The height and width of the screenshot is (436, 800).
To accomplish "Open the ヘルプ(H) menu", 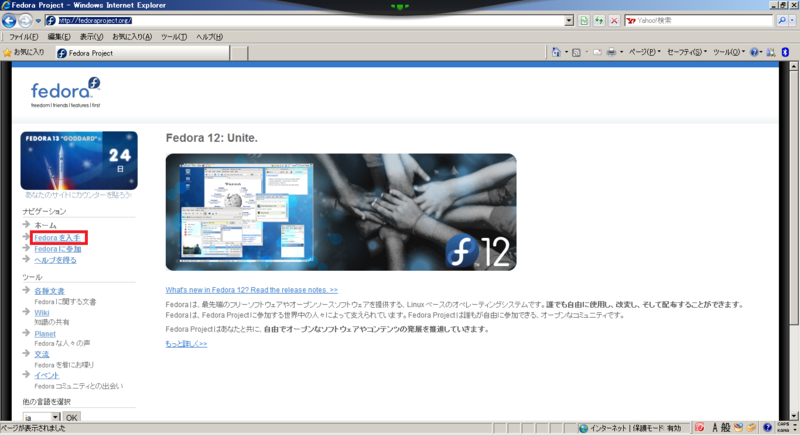I will click(x=209, y=37).
